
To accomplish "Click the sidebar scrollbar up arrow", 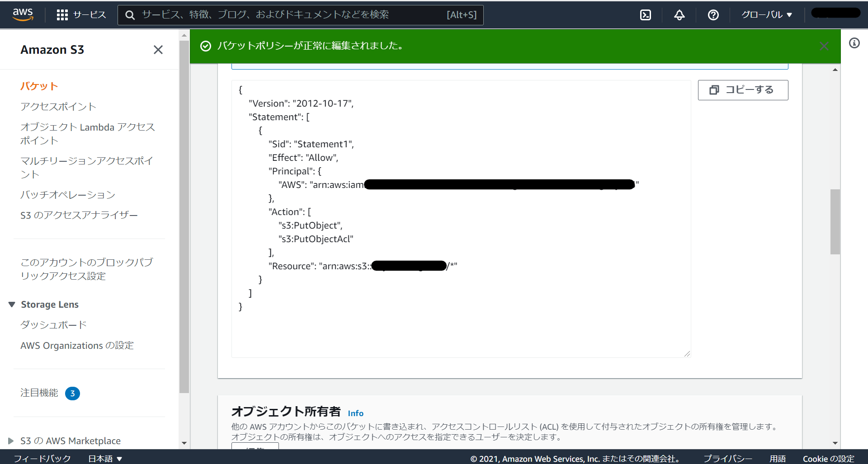I will (x=184, y=35).
